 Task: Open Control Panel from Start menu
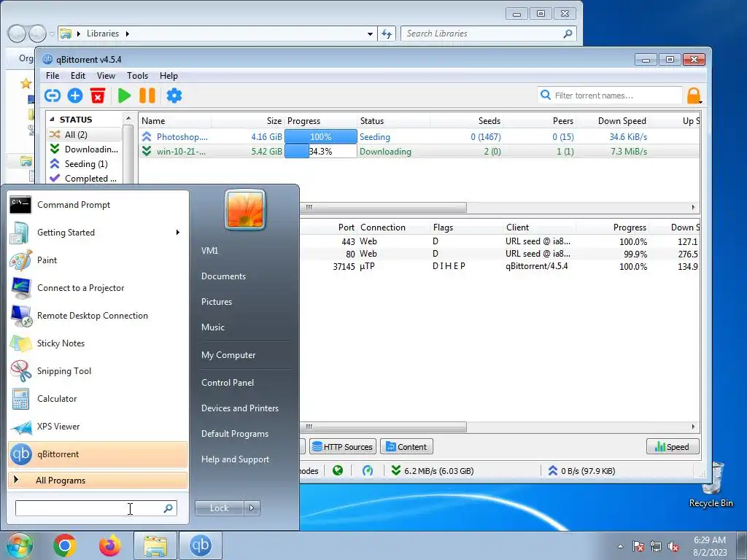[x=228, y=382]
